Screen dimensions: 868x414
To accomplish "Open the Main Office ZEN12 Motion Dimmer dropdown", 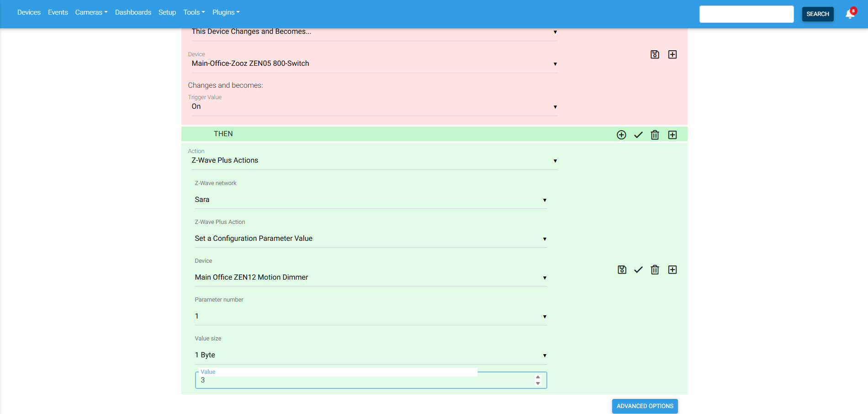I will point(371,277).
